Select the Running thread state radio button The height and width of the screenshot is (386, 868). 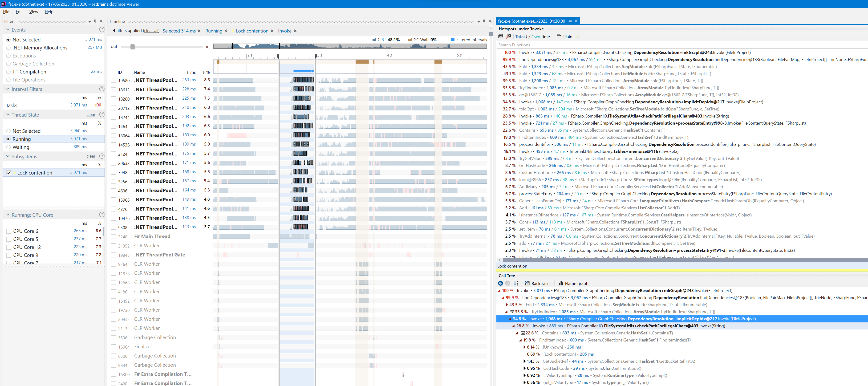tap(8, 139)
